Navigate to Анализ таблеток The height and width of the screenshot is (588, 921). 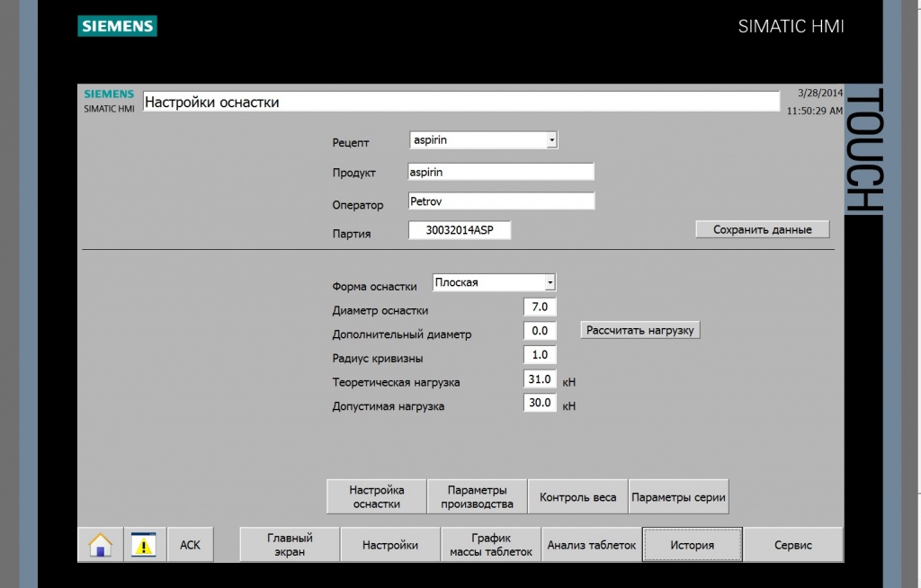(591, 545)
